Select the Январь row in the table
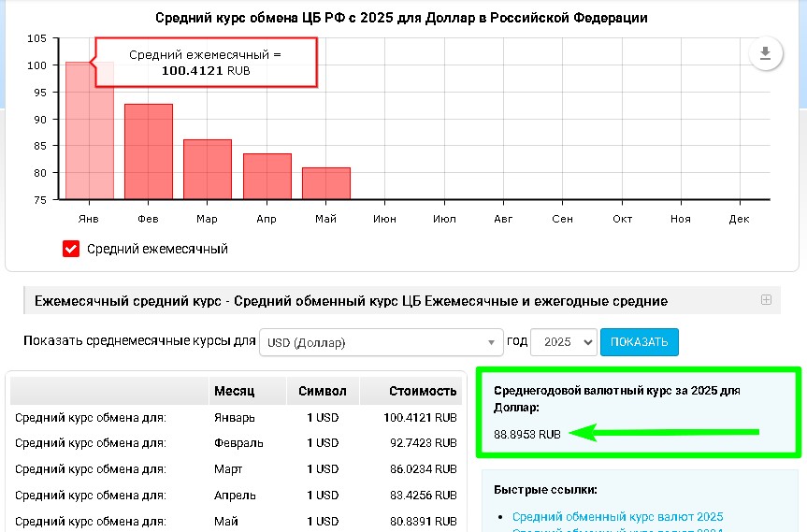The image size is (807, 532). pos(234,417)
